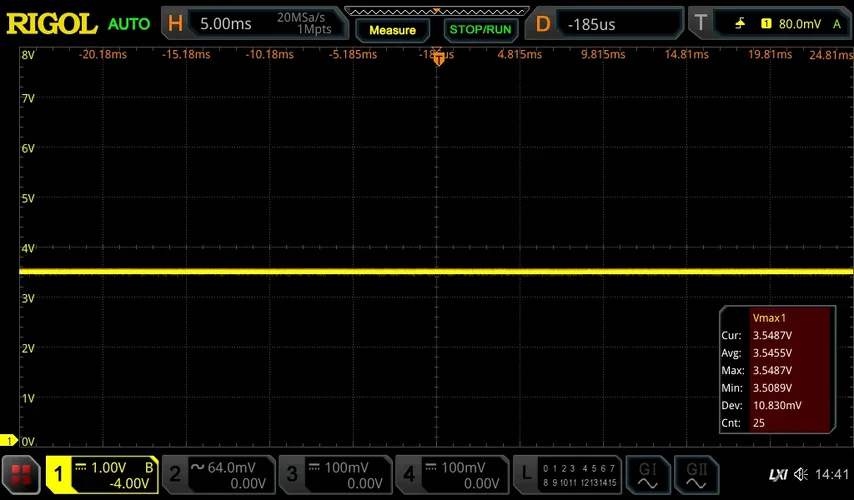Open the -185us delay setting
Screen dimensions: 854x500
pos(591,25)
